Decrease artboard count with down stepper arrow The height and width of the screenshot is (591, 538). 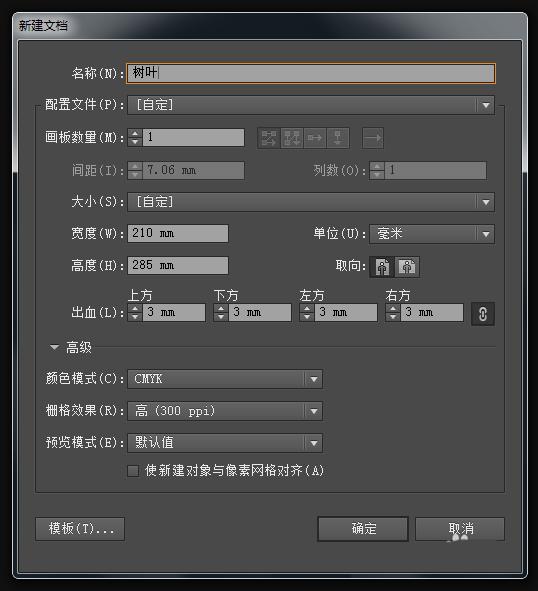pyautogui.click(x=135, y=142)
